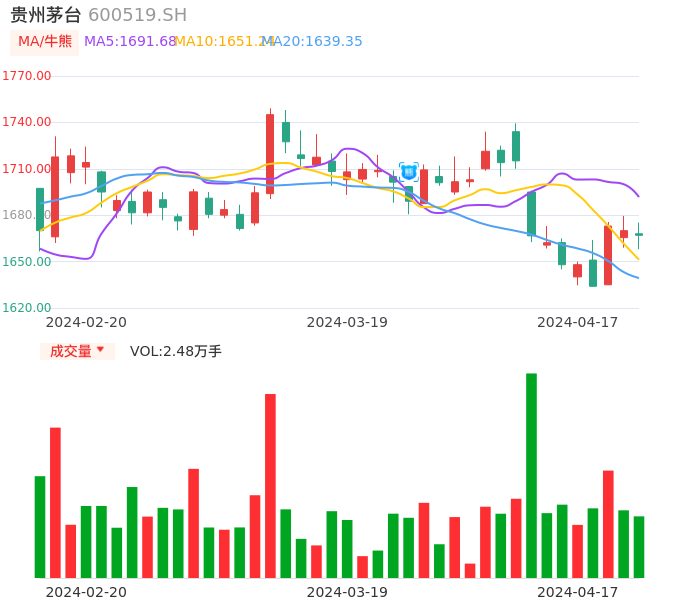Select the last candlestick on the right
The width and height of the screenshot is (686, 606).
coord(639,234)
